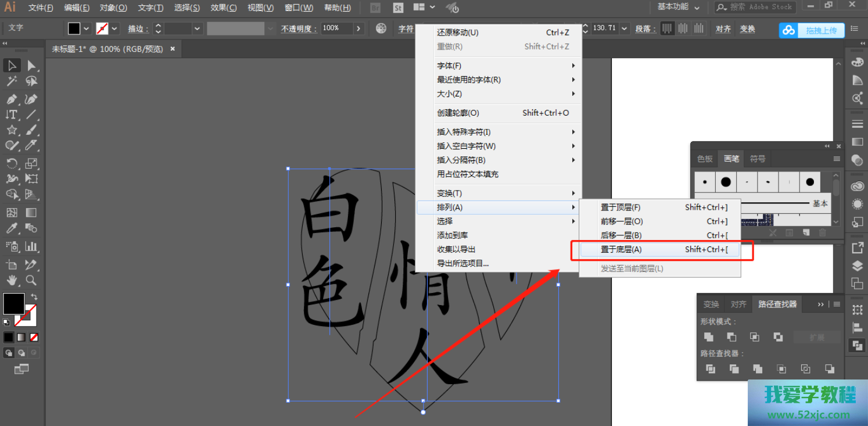
Task: Open the 基本功能 workspace dropdown
Action: pos(678,7)
